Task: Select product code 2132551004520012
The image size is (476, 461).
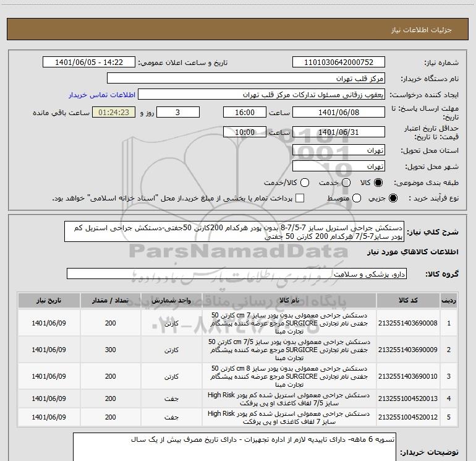Action: coord(408,417)
